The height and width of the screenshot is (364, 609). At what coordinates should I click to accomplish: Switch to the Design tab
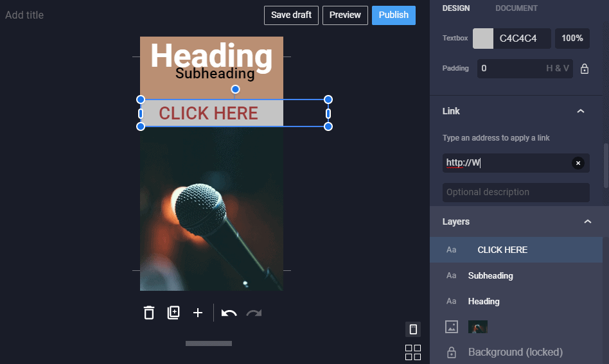pos(456,8)
